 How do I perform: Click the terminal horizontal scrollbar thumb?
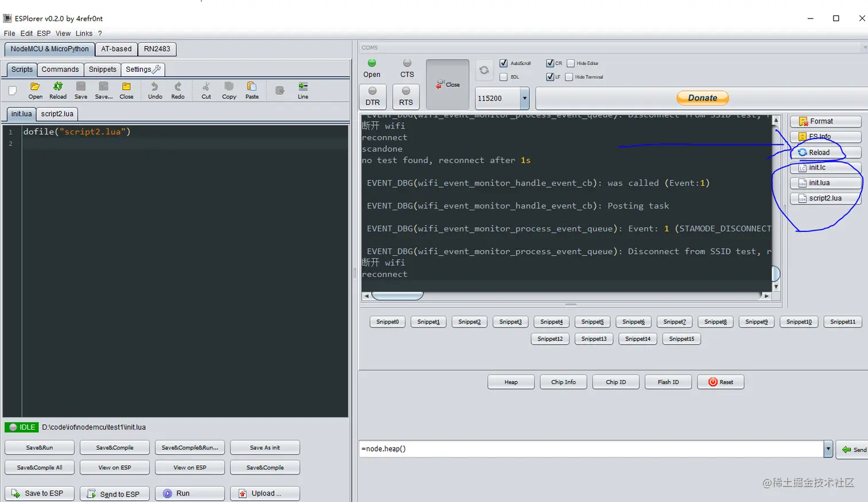[397, 296]
